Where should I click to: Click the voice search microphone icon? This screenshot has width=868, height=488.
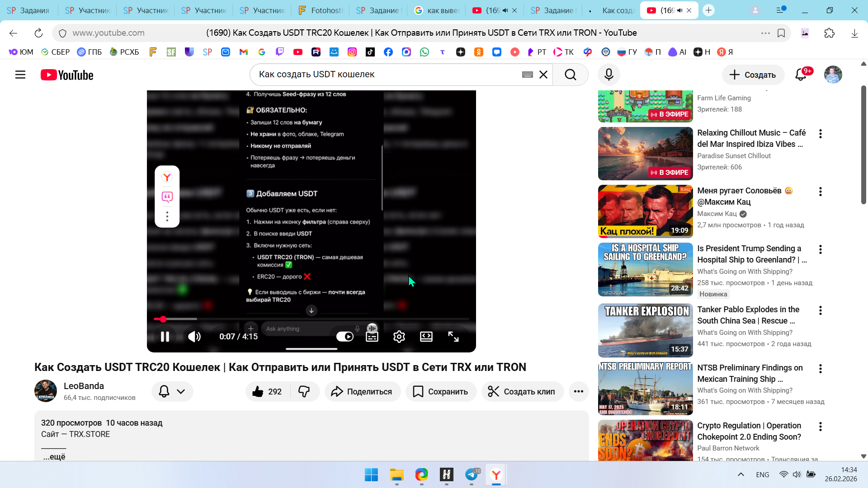click(609, 75)
